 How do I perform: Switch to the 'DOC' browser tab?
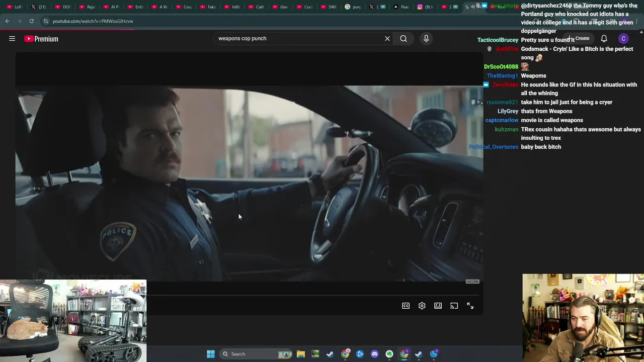(63, 7)
